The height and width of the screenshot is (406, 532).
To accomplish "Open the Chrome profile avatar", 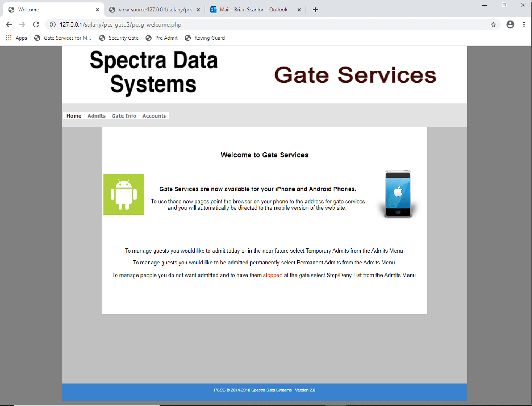I will (x=510, y=25).
